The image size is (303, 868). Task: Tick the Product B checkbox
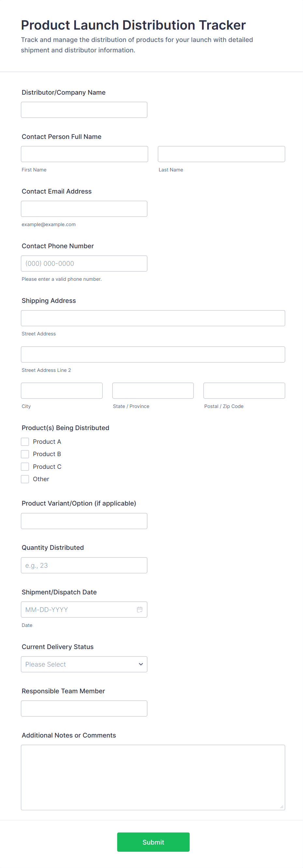click(x=25, y=454)
